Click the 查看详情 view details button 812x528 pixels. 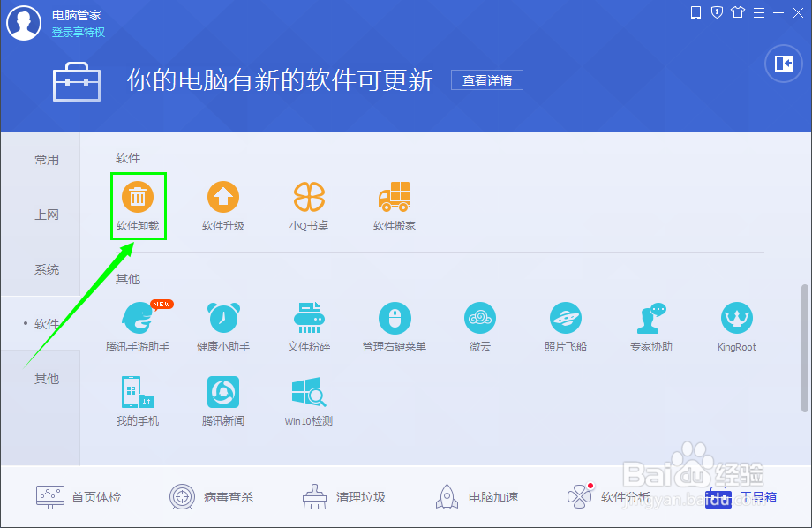coord(487,80)
